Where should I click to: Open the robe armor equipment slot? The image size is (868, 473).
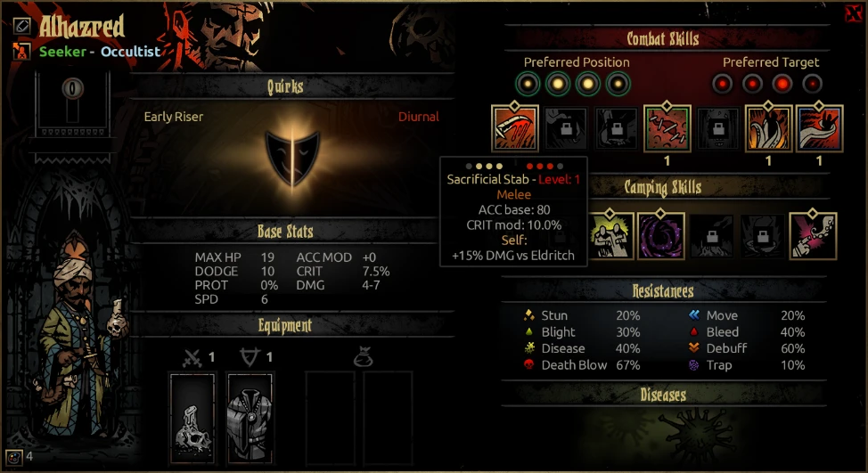point(250,419)
